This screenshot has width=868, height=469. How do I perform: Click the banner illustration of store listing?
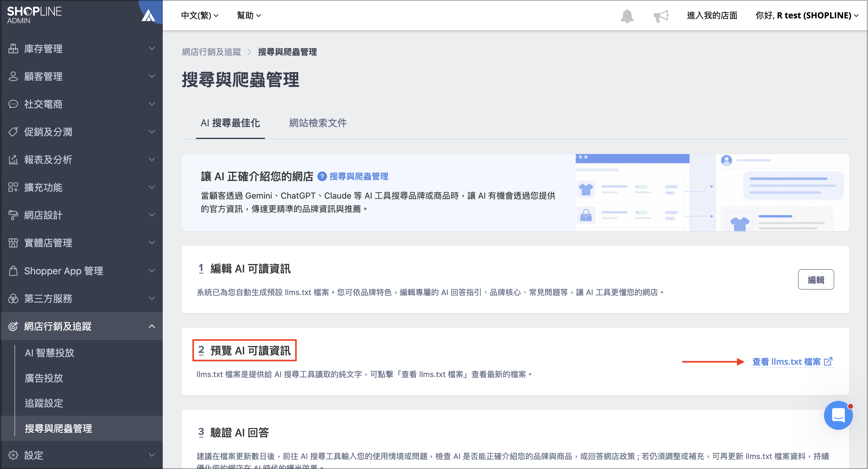pyautogui.click(x=712, y=193)
